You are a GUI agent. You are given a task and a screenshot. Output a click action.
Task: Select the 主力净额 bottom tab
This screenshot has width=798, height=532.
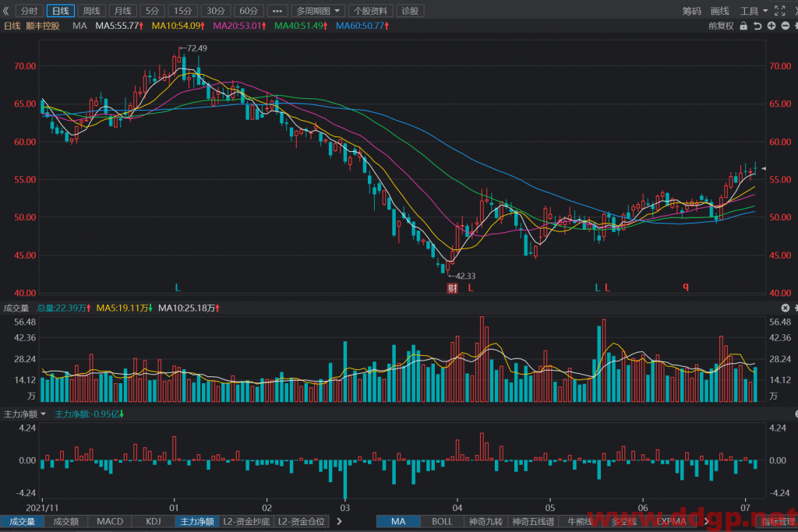(197, 521)
